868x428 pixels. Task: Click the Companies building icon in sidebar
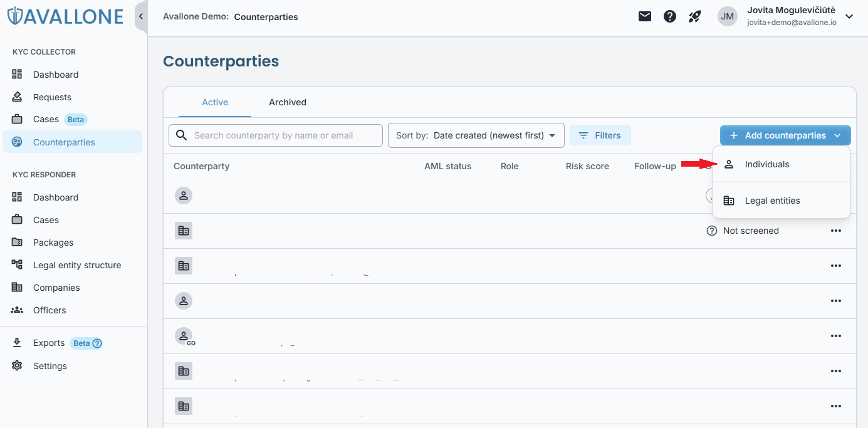[18, 288]
